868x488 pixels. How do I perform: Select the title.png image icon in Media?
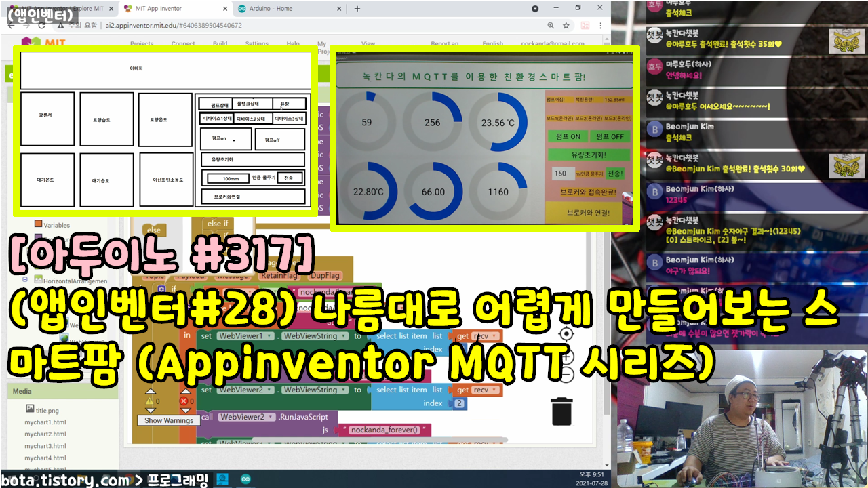30,409
